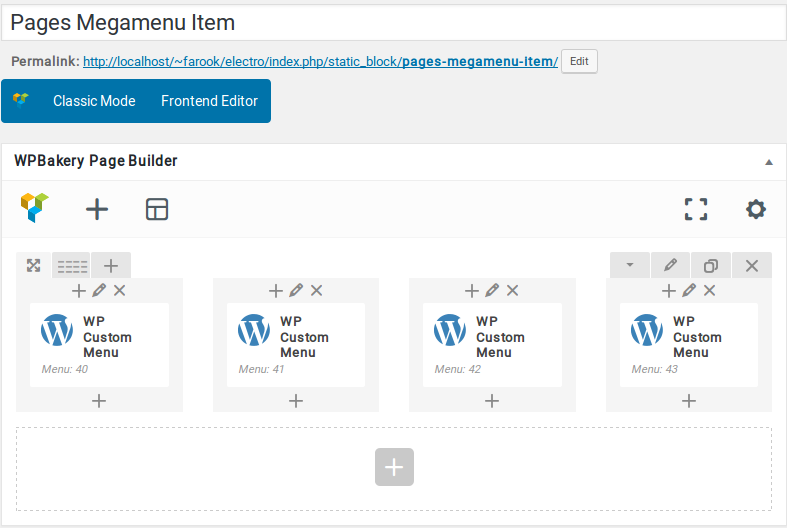Edit the column containing Menu: 42
The image size is (787, 528).
point(492,290)
